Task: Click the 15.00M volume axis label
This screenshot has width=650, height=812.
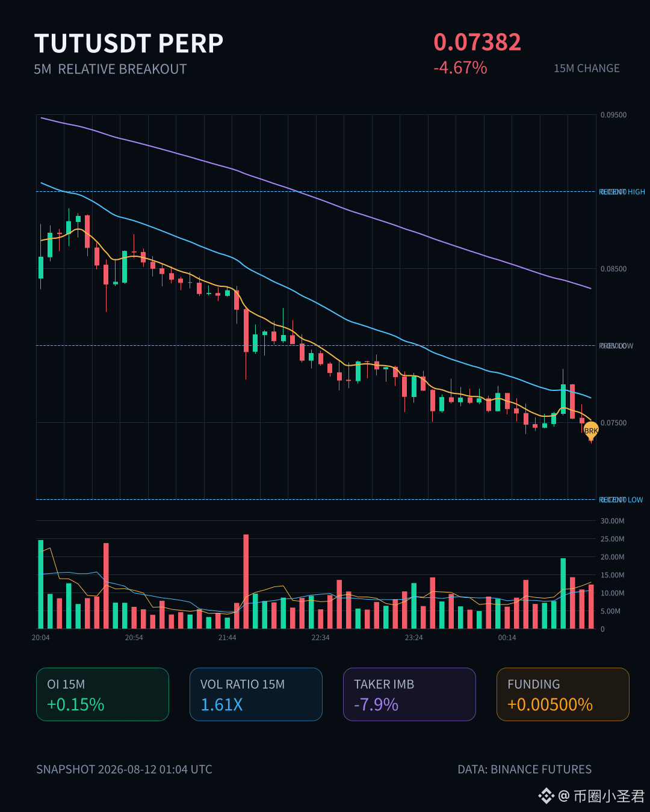Action: tap(612, 575)
